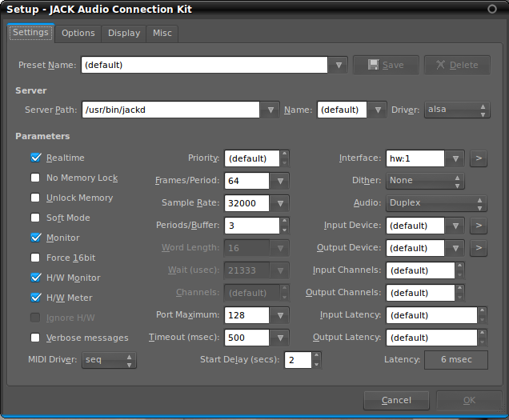Switch to the Options tab

tap(78, 33)
